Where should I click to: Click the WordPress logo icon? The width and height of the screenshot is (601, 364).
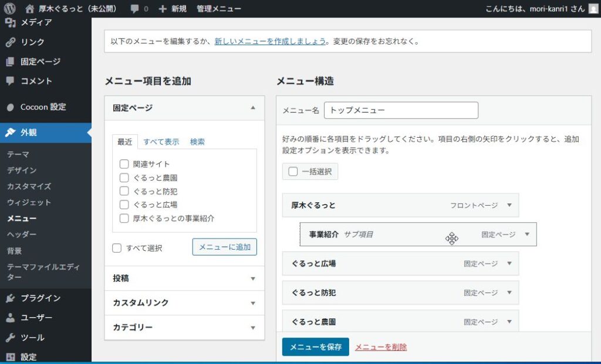pos(9,8)
